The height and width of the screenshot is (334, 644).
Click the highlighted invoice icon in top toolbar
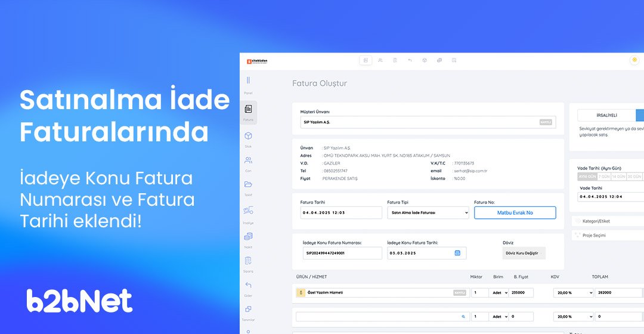pyautogui.click(x=366, y=60)
